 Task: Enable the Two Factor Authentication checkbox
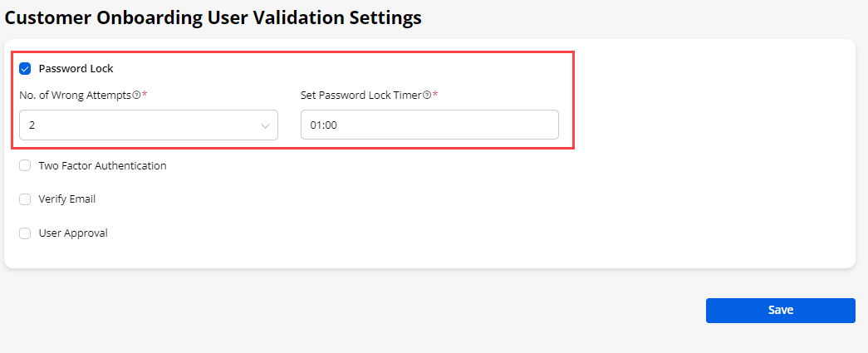click(x=25, y=165)
